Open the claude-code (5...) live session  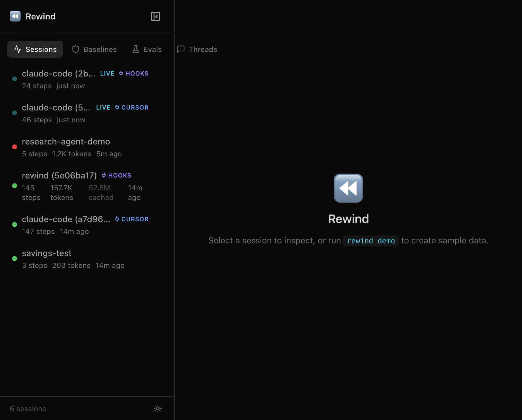coord(56,108)
